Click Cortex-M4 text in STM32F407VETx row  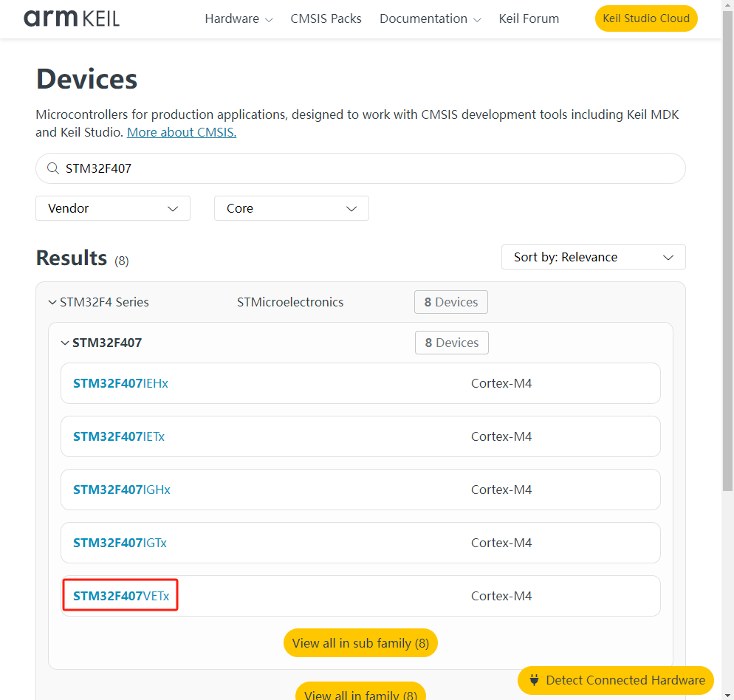coord(501,596)
